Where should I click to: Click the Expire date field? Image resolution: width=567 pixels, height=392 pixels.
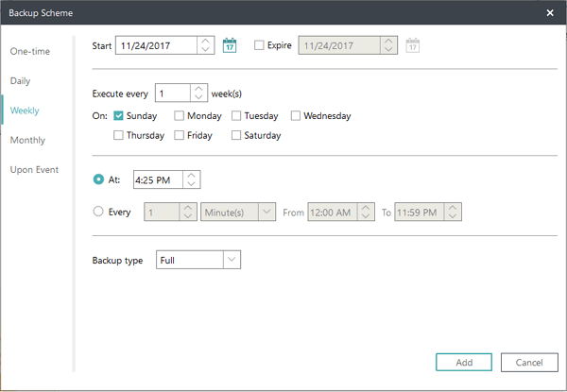pos(339,45)
